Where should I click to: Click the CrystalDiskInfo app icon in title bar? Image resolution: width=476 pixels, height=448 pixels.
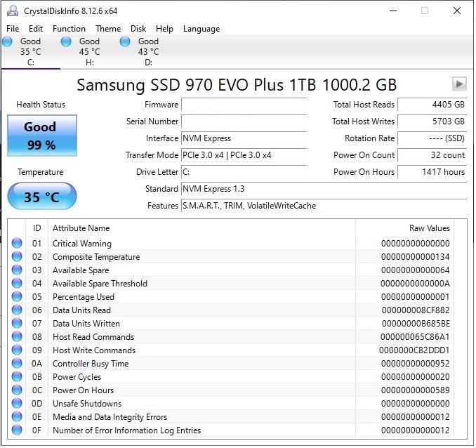click(11, 11)
